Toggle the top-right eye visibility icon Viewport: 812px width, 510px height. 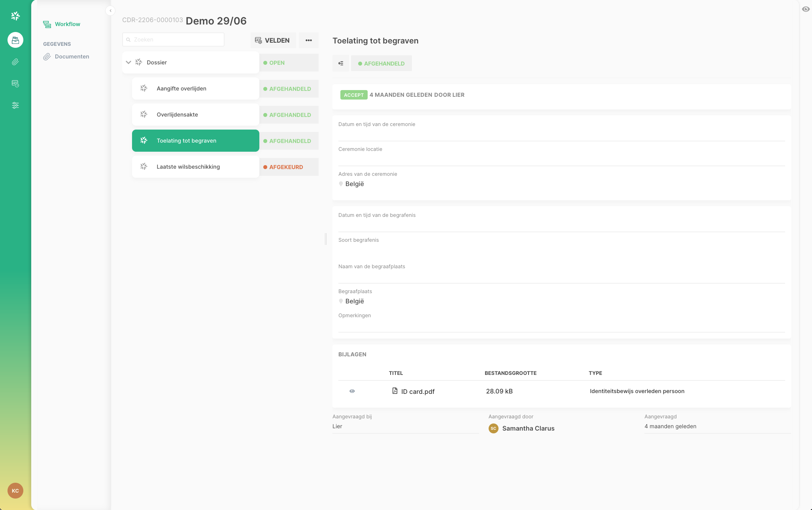(806, 9)
